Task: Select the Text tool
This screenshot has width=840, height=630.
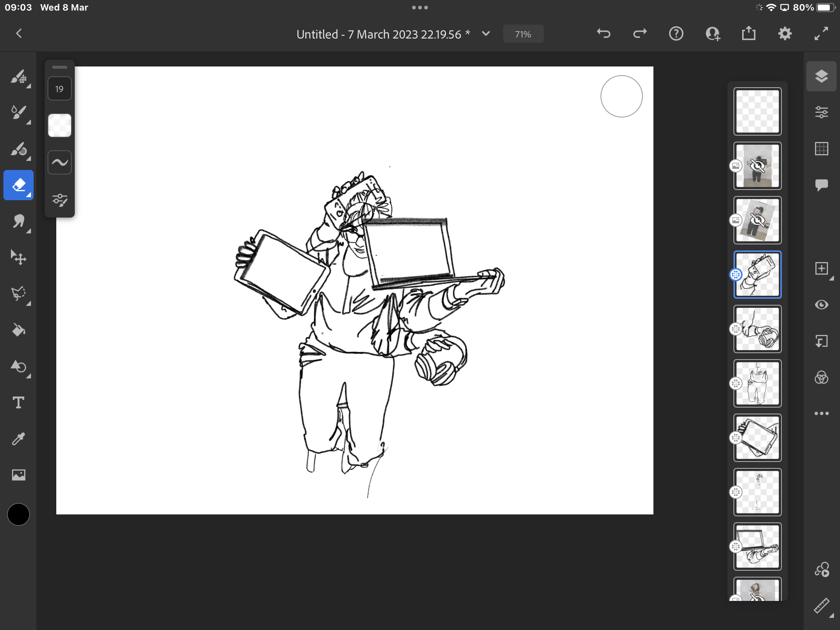Action: click(18, 403)
